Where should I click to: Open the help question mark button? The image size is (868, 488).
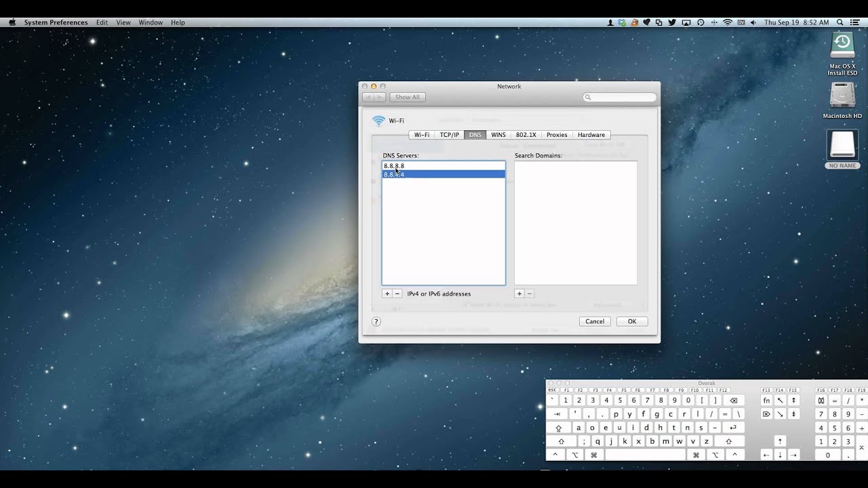[376, 321]
